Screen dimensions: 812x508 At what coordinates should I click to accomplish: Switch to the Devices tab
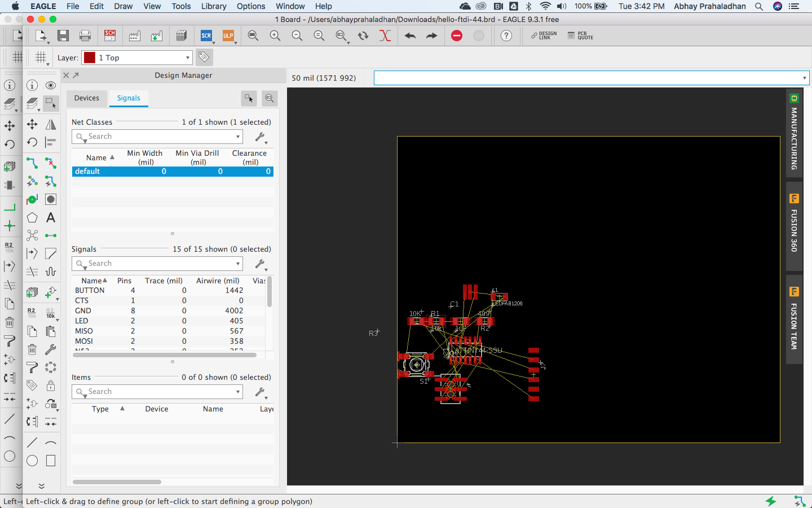87,98
